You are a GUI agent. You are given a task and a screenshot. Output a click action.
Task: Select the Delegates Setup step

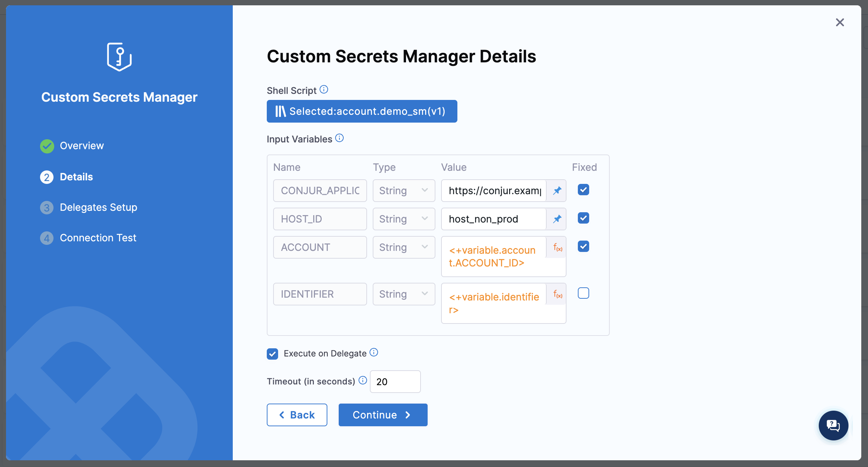[98, 208]
